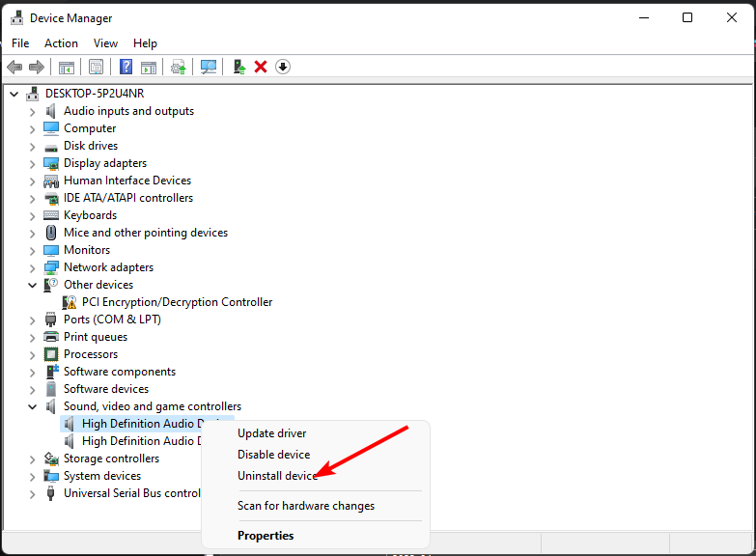Click the Audio inputs and outputs speaker icon
Image resolution: width=756 pixels, height=556 pixels.
(x=50, y=111)
